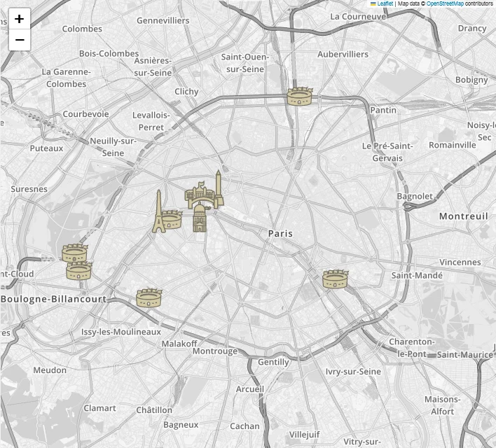Click the Levallois-Perret map label
Image resolution: width=496 pixels, height=448 pixels.
coord(151,121)
